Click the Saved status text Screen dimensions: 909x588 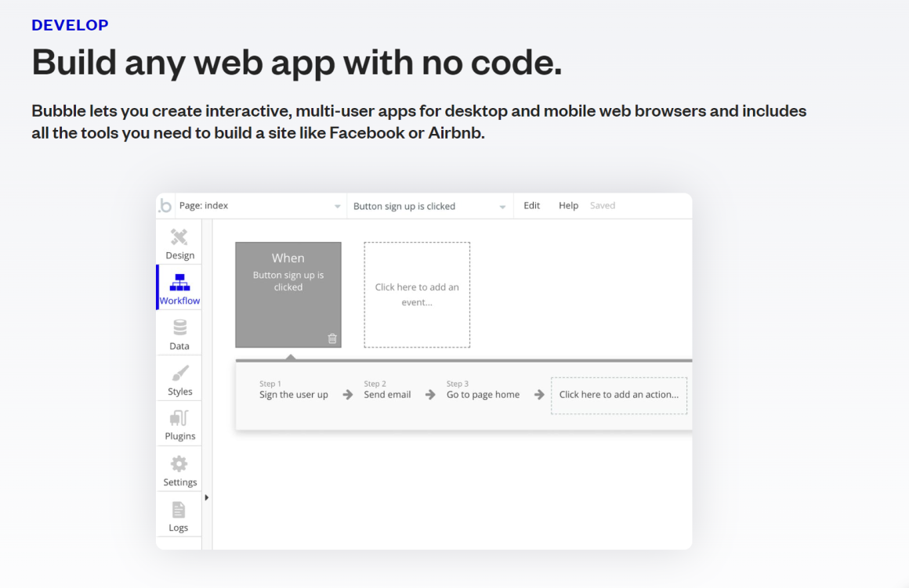pyautogui.click(x=603, y=206)
